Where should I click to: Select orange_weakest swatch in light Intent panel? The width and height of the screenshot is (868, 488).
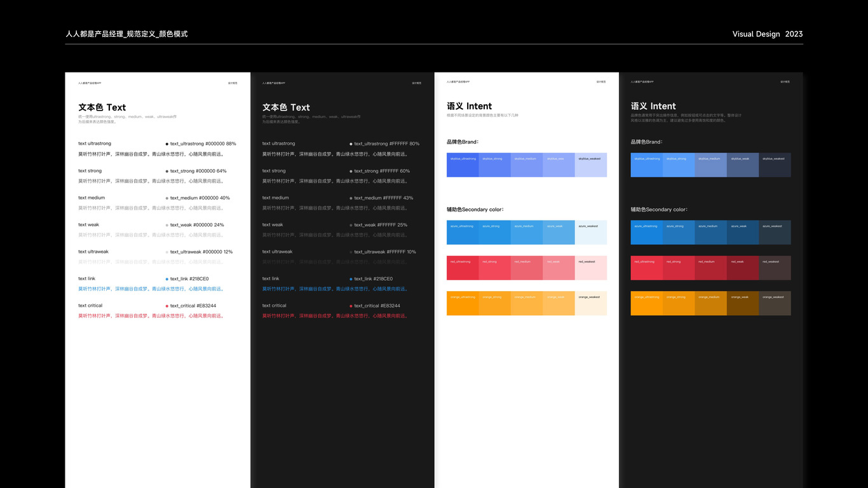click(591, 303)
